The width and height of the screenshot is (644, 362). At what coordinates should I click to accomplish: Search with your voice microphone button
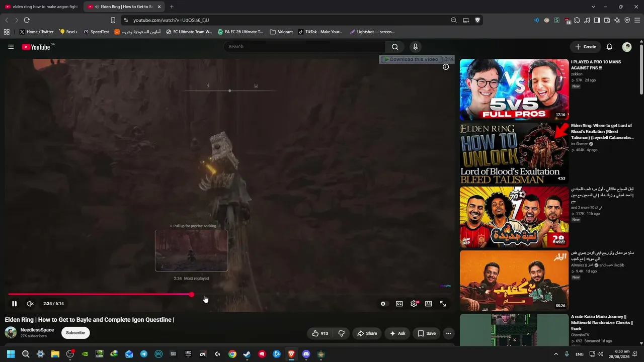(415, 47)
